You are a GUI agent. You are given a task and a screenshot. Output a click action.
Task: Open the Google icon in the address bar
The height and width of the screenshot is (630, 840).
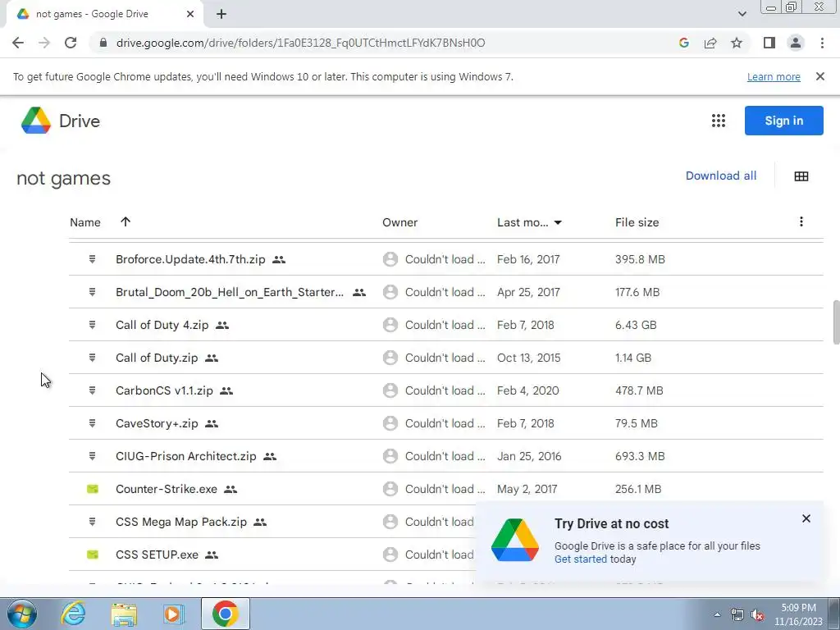pos(683,43)
